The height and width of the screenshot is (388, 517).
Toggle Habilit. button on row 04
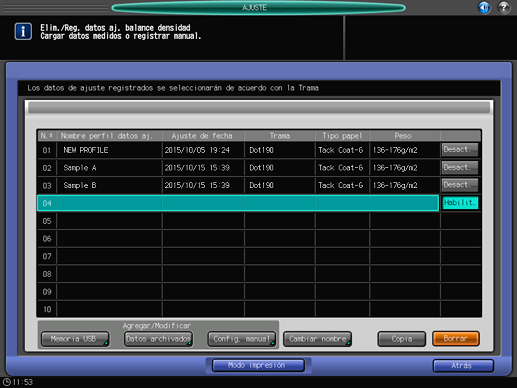[460, 203]
